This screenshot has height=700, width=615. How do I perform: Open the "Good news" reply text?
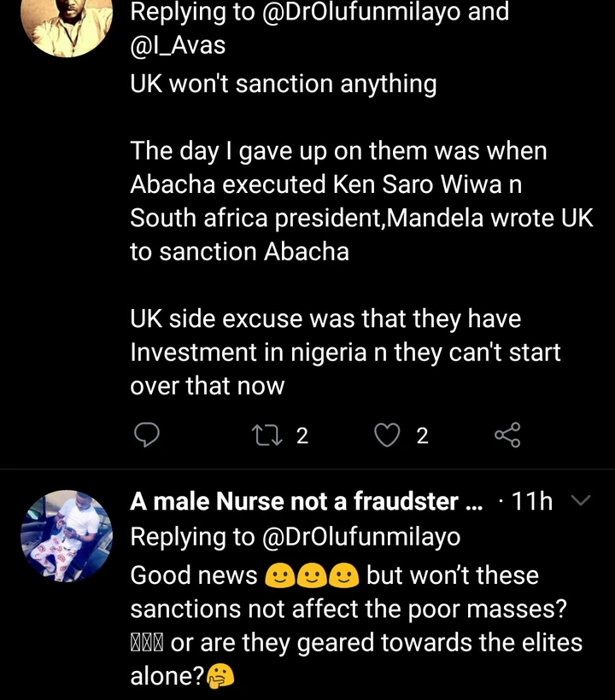(193, 575)
